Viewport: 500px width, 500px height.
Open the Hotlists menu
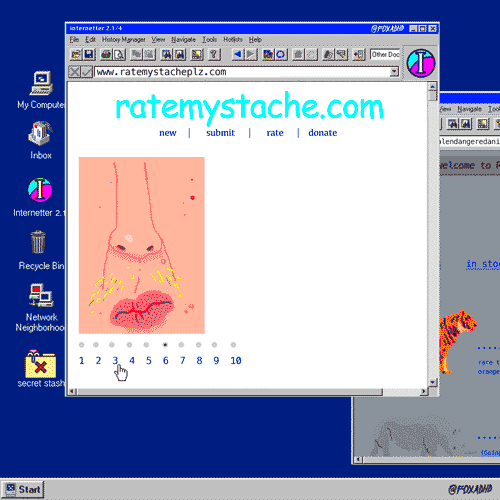point(233,40)
